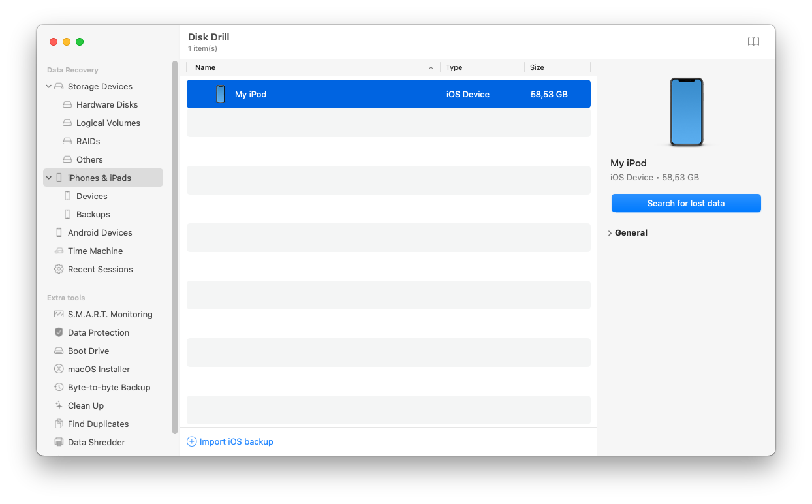
Task: Open Find Duplicates tool
Action: click(x=99, y=424)
